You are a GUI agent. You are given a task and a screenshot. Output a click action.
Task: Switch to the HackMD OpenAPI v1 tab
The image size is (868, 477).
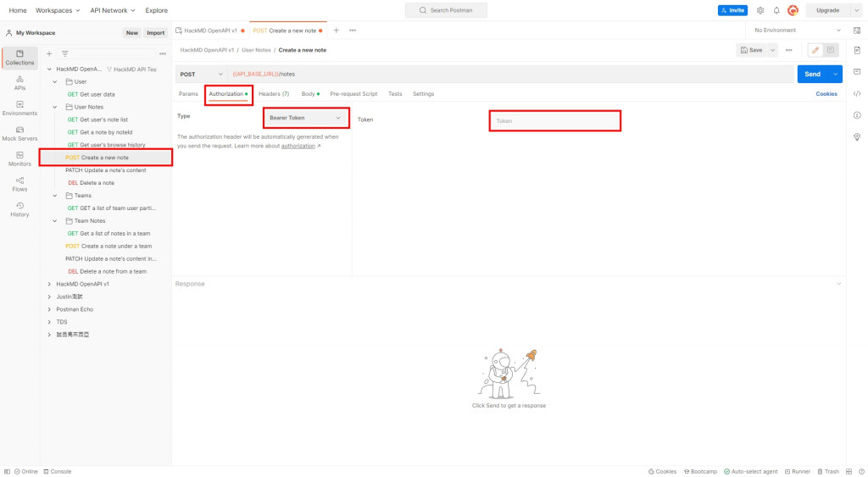[x=210, y=31]
